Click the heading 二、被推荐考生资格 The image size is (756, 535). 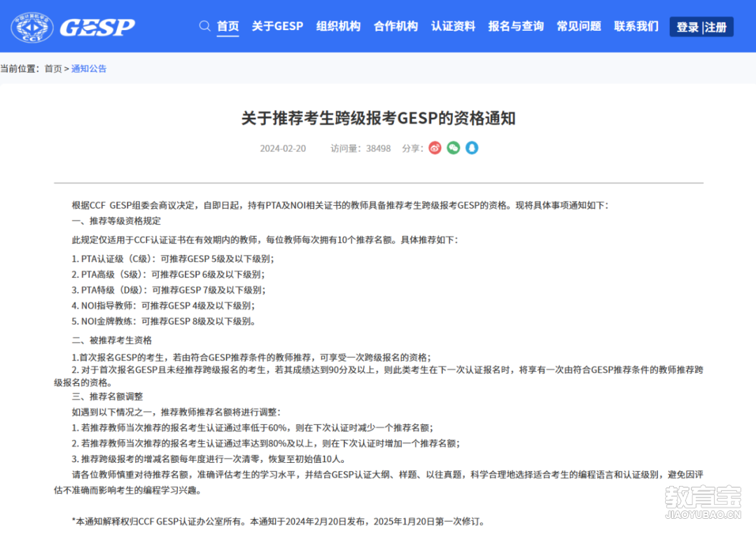112,340
